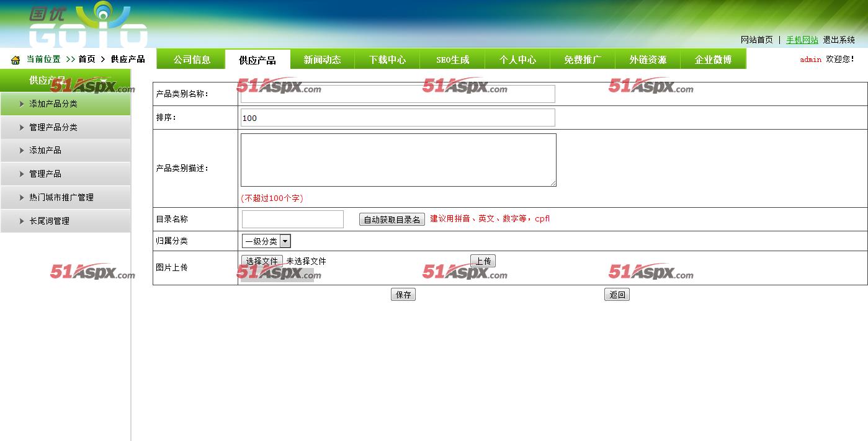Click arrow icon next to 管理产品分类
868x441 pixels.
click(x=22, y=127)
